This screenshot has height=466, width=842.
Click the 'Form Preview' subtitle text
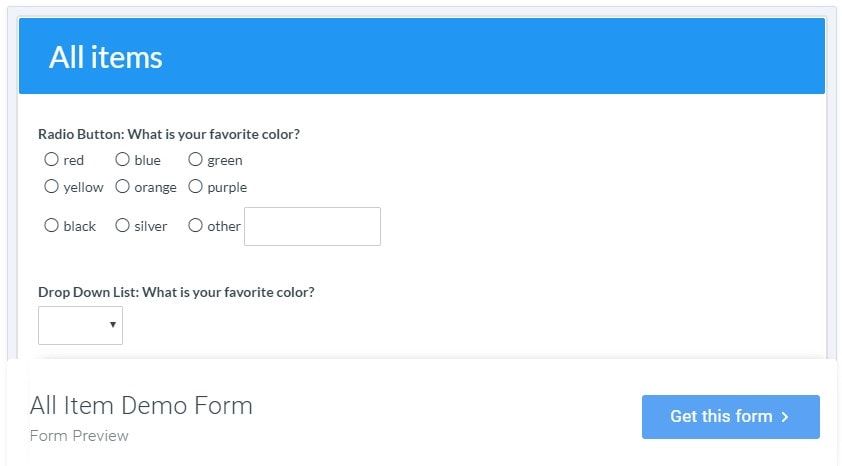79,436
